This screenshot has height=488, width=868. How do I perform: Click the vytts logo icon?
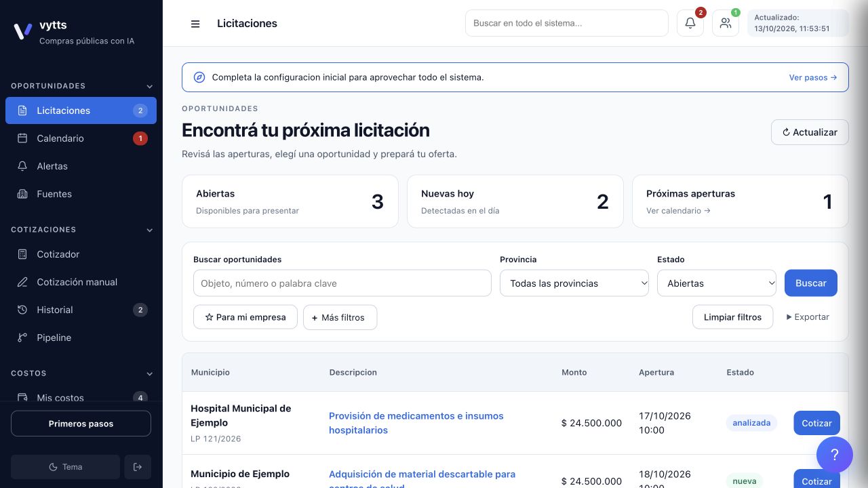point(22,31)
